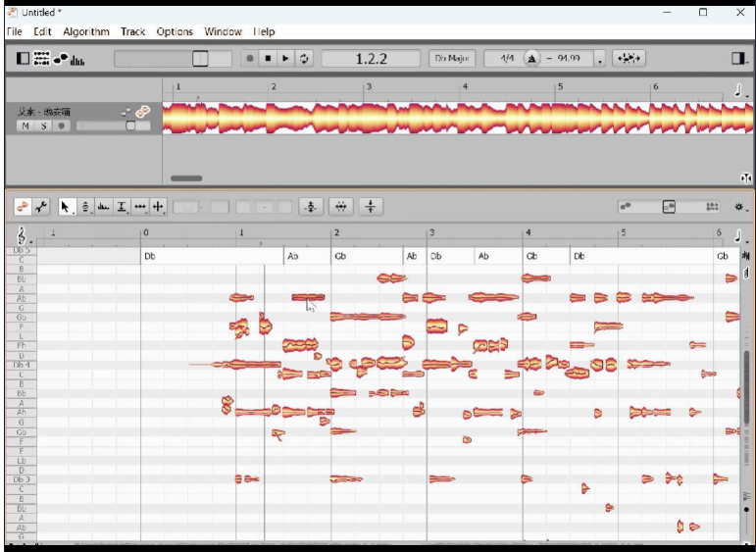The height and width of the screenshot is (552, 756).
Task: Select the Main arrow tool
Action: pos(66,207)
